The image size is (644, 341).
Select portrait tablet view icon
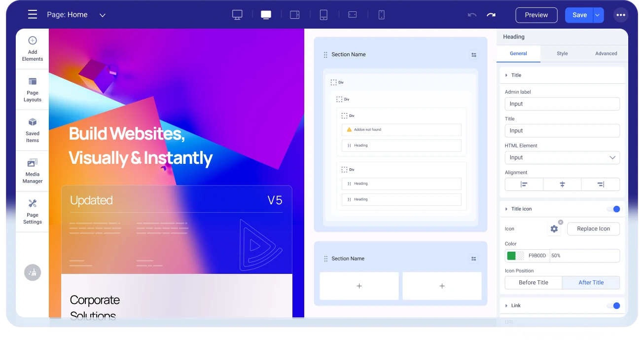[323, 15]
